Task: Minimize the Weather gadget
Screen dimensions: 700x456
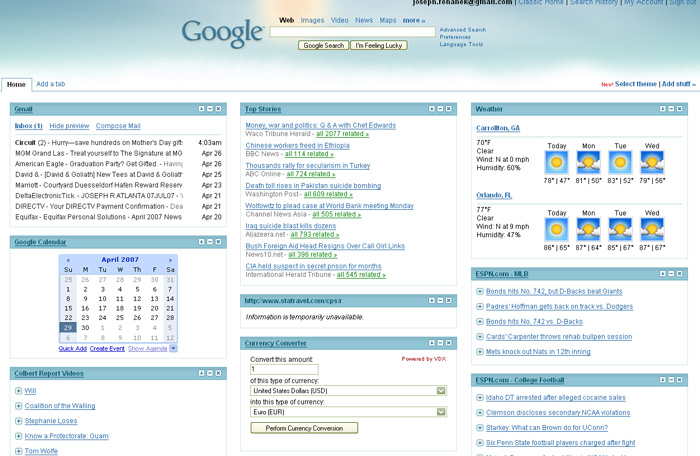Action: coord(671,109)
